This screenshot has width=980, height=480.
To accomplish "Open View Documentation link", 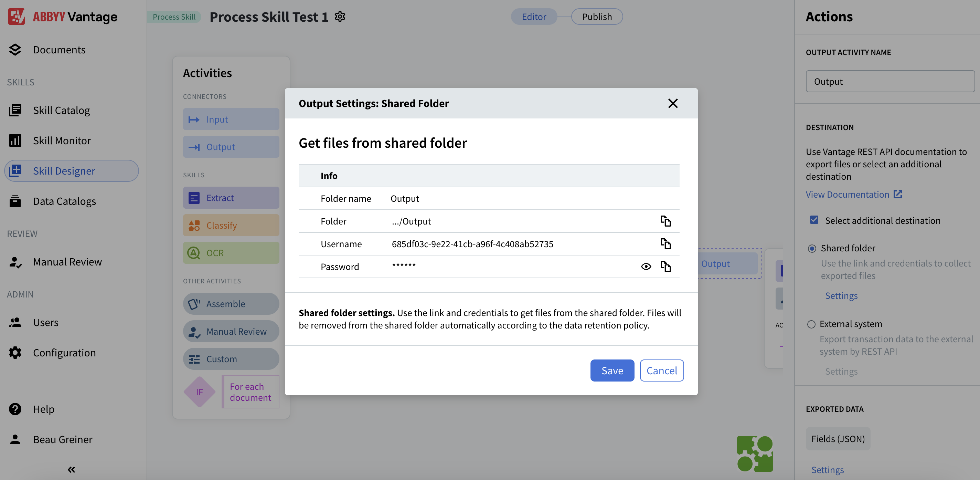I will click(x=849, y=194).
